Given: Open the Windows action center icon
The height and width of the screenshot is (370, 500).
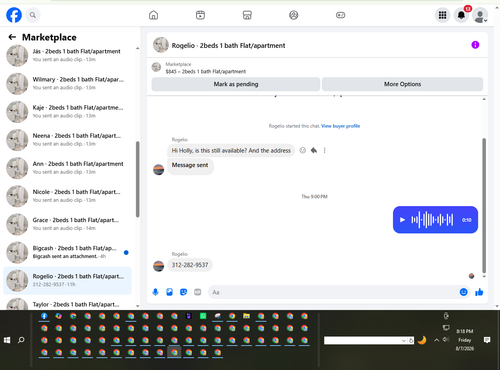Looking at the screenshot, I should coord(487,340).
